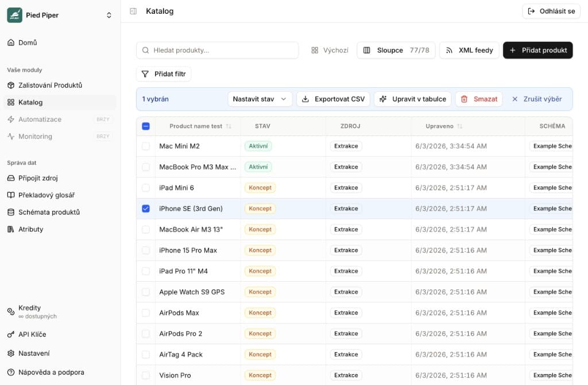This screenshot has height=385, width=588.
Task: Click the SCHÉMA column header
Action: pos(552,126)
